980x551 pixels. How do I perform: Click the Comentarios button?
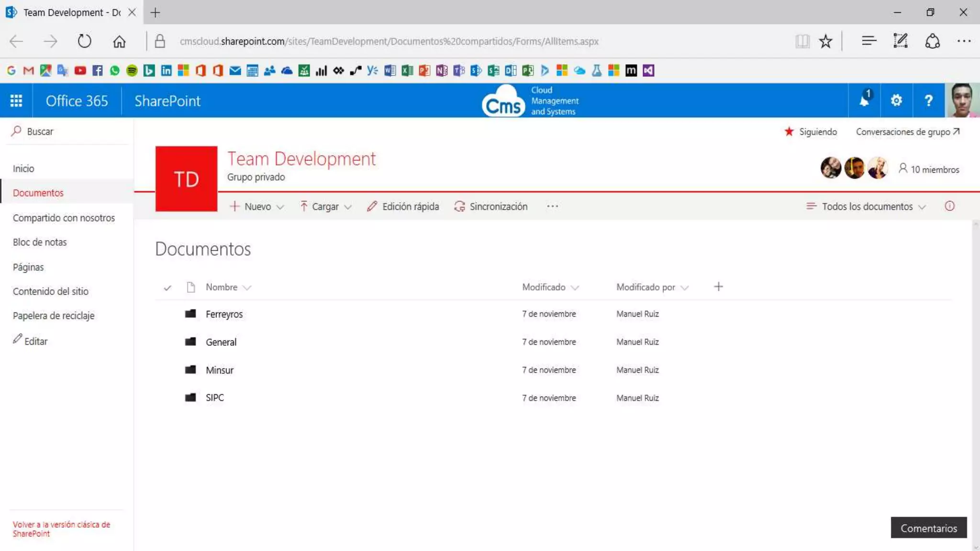coord(928,528)
